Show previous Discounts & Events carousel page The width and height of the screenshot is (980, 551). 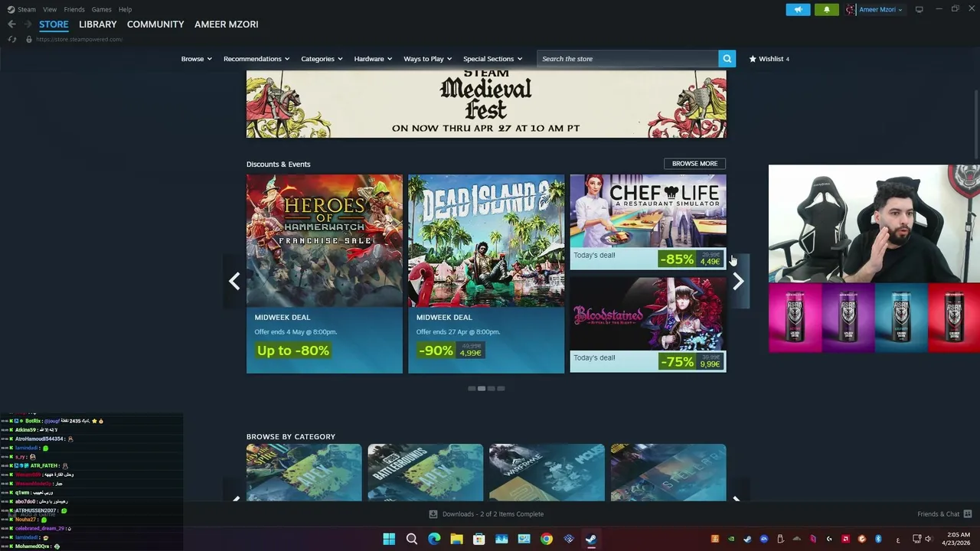[234, 282]
